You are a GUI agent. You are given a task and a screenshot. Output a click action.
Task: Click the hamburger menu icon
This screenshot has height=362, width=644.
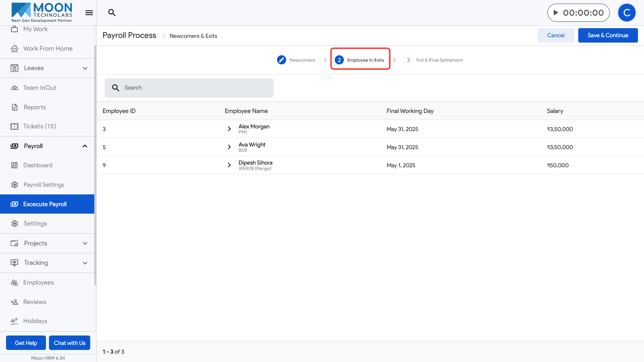pos(89,13)
